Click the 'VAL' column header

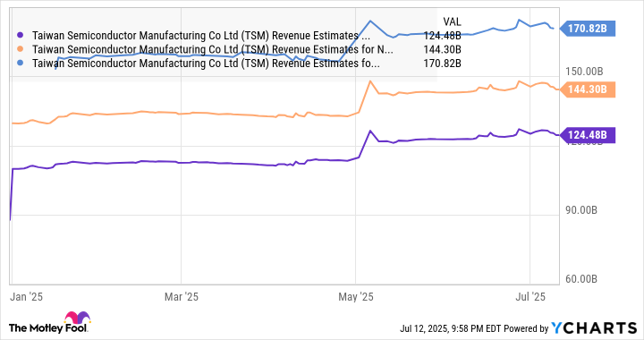tap(453, 21)
